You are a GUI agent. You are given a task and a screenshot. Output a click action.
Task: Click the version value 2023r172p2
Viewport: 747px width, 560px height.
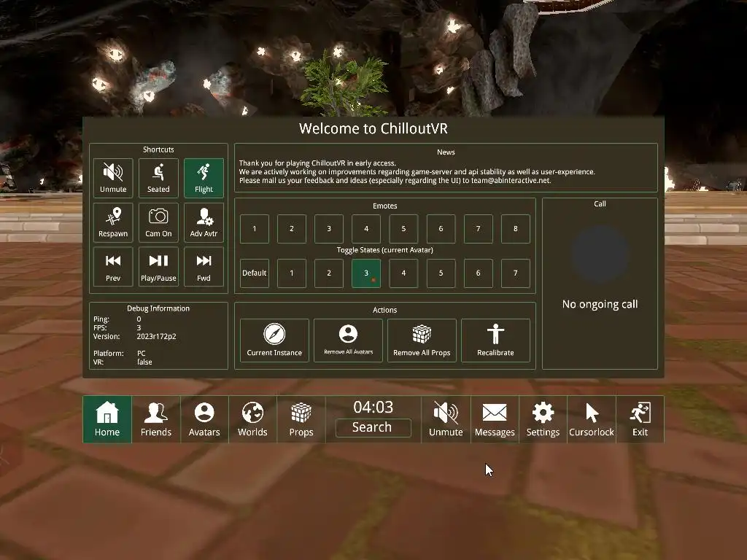pyautogui.click(x=156, y=337)
